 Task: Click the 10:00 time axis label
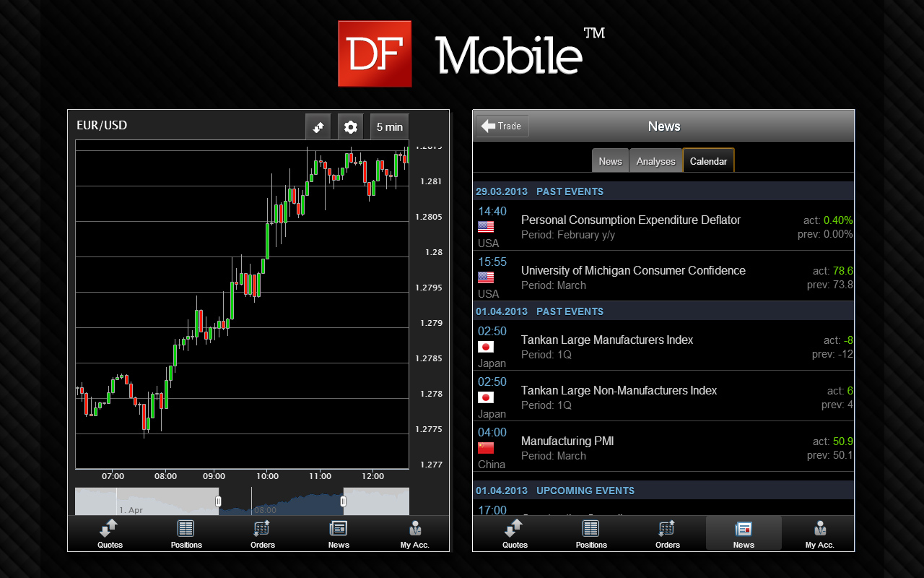point(267,476)
